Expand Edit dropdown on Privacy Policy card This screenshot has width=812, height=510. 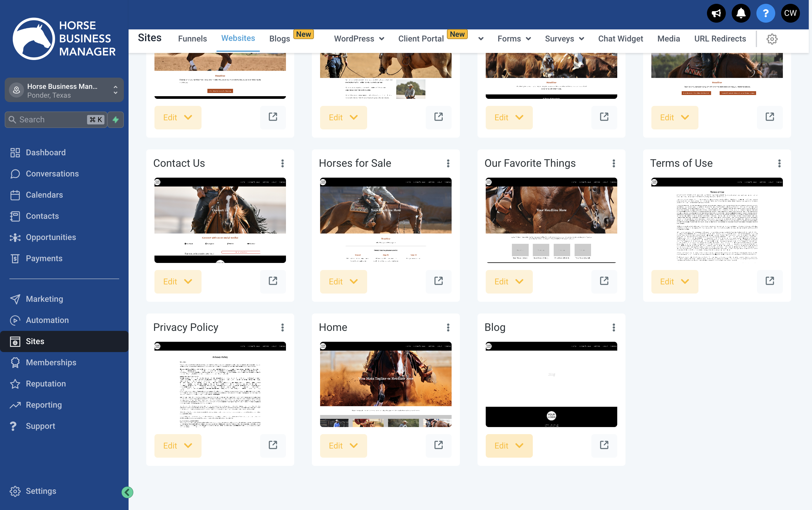tap(178, 445)
